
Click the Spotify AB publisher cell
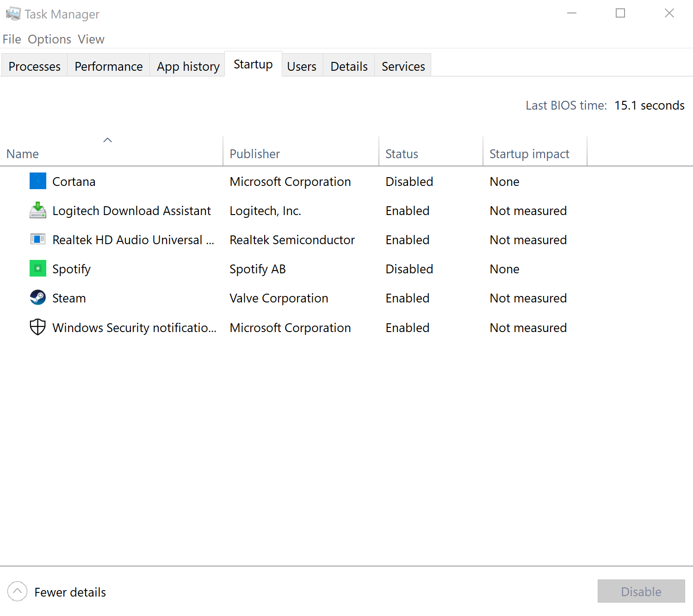(x=258, y=269)
